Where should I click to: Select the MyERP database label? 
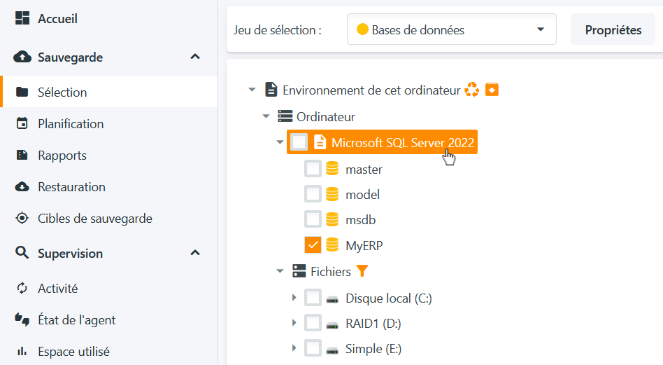coord(364,245)
